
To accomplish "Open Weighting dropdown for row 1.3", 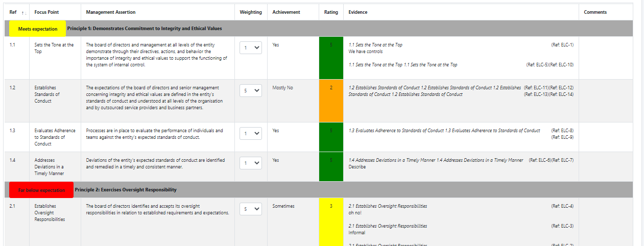I will pos(251,134).
